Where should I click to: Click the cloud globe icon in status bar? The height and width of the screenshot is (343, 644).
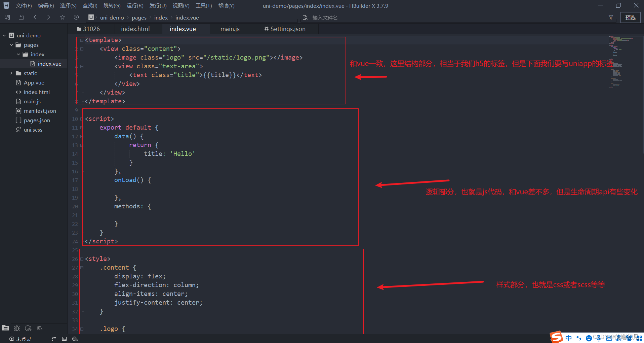[x=75, y=339]
